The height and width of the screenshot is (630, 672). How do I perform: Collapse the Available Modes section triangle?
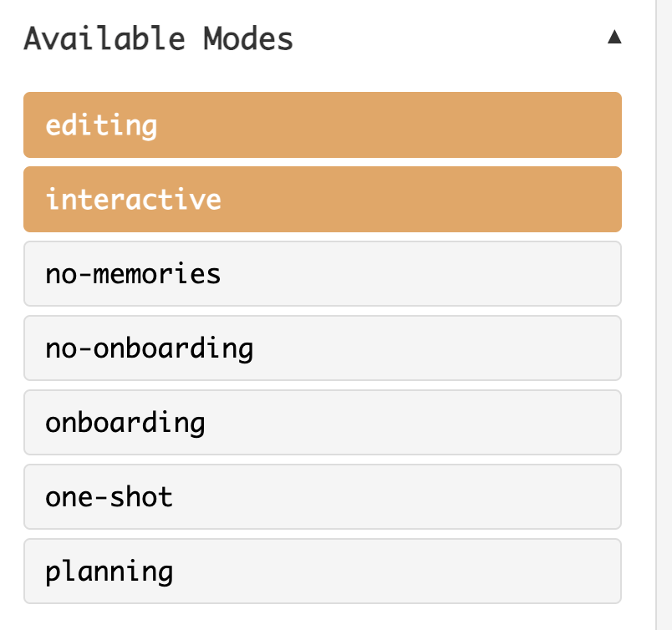coord(614,37)
